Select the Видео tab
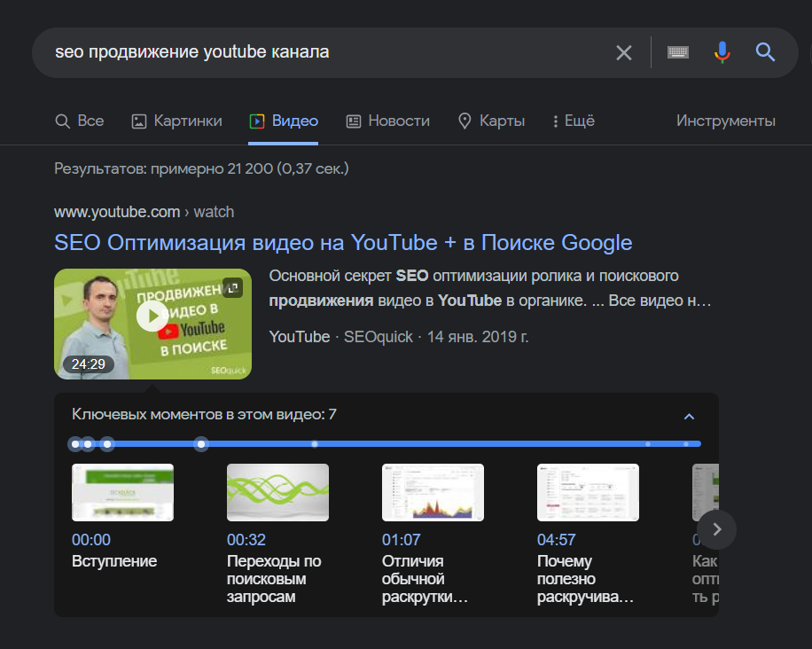 [x=284, y=121]
